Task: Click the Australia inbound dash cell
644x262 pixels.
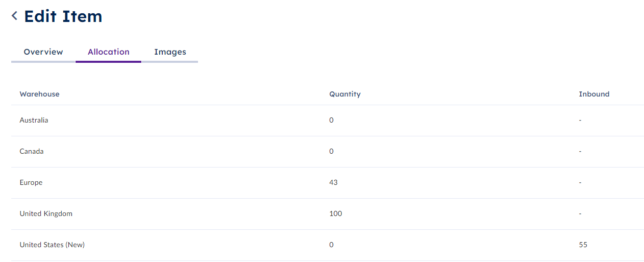Action: pyautogui.click(x=580, y=121)
